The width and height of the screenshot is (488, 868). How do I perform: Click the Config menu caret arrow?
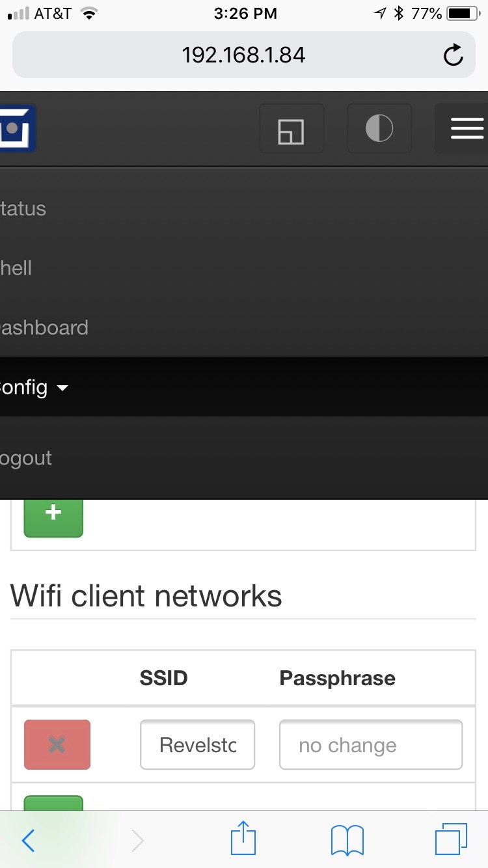(62, 388)
